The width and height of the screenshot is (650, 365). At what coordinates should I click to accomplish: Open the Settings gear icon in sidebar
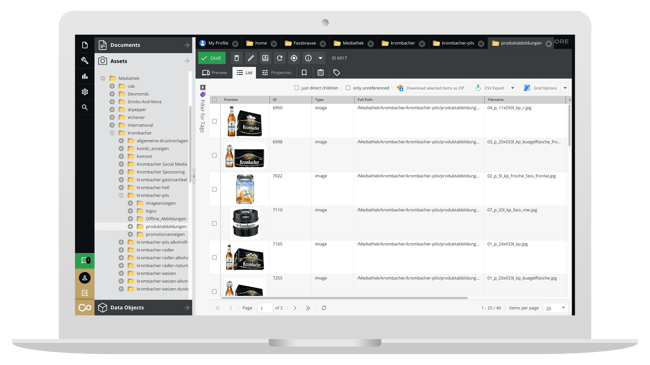pyautogui.click(x=85, y=92)
